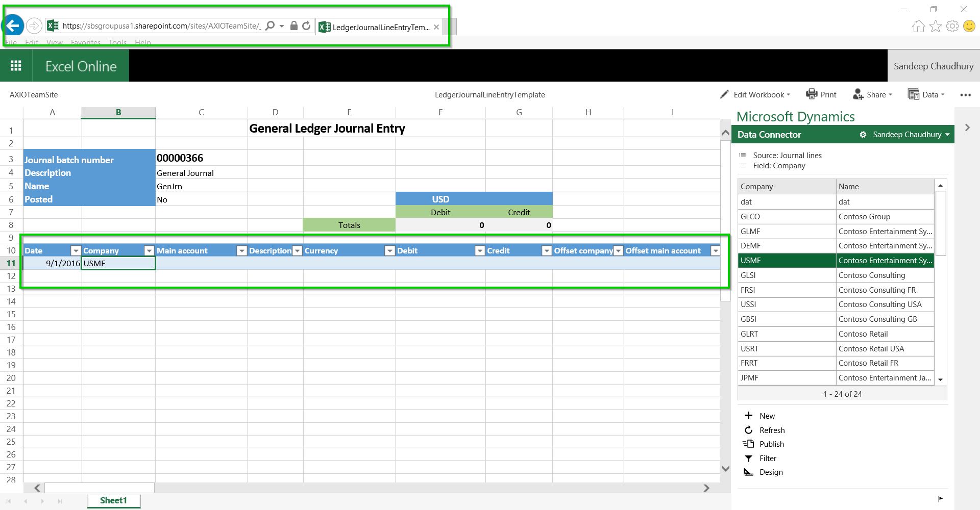Open the more options ellipsis

[966, 95]
